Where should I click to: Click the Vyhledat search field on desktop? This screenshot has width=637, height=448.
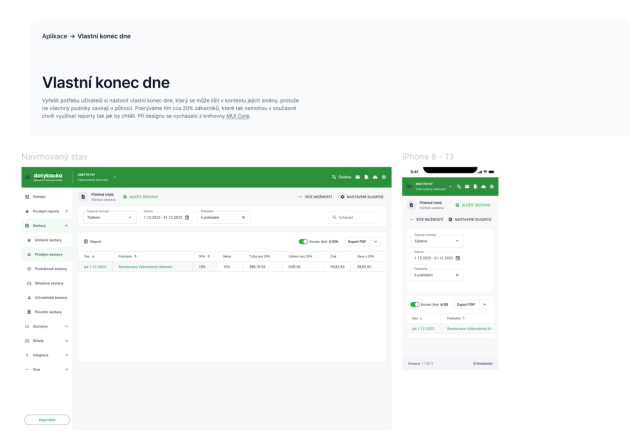click(x=355, y=218)
